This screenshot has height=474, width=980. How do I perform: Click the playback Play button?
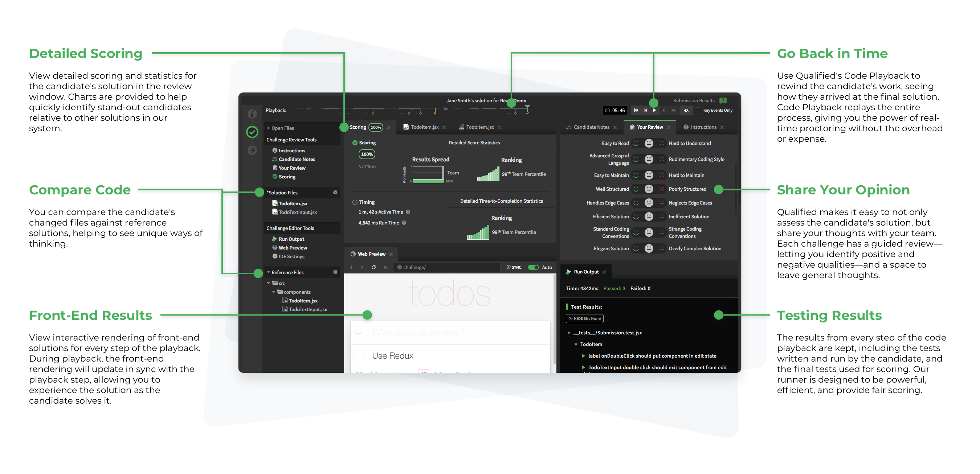[654, 110]
